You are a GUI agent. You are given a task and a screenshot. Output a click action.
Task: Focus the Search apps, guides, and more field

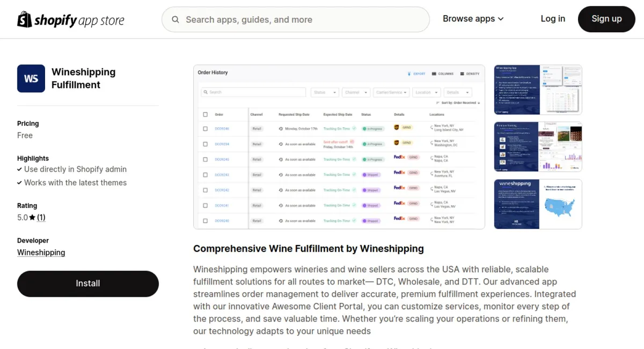point(296,19)
